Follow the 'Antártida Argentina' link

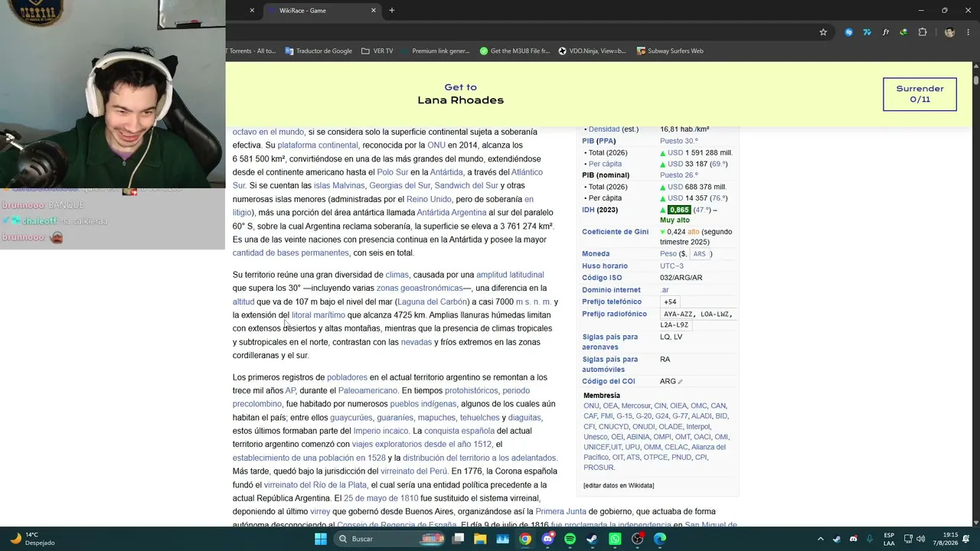(452, 213)
